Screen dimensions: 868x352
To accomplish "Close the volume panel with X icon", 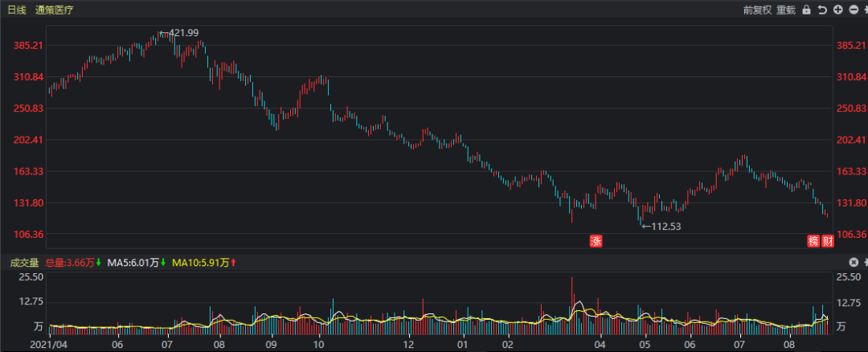I will point(854,262).
